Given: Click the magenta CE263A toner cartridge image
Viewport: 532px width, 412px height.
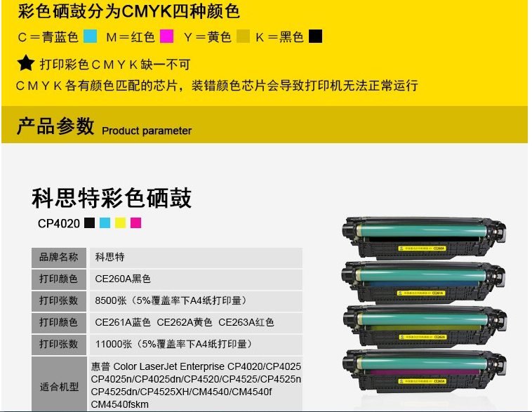Looking at the screenshot, I should pyautogui.click(x=424, y=371).
